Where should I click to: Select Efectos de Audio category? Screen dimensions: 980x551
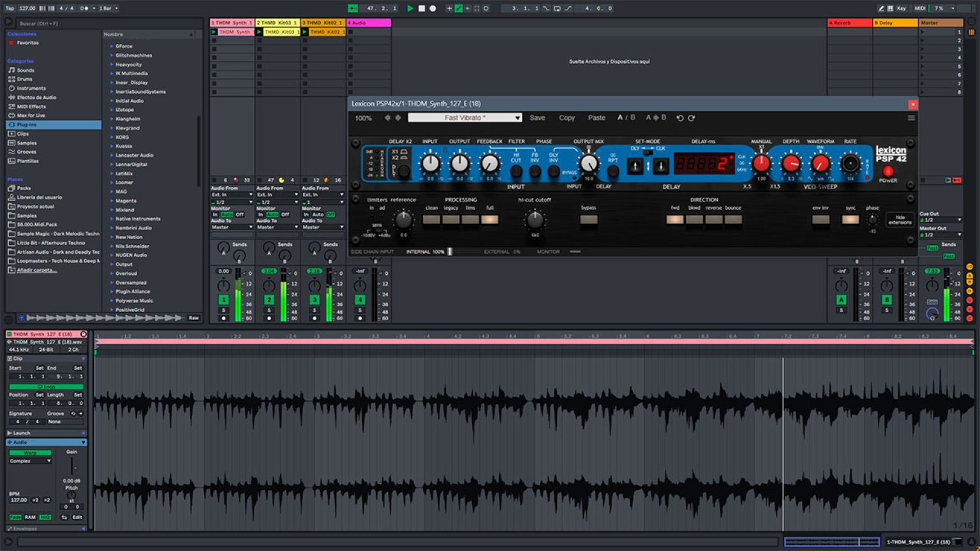point(36,98)
